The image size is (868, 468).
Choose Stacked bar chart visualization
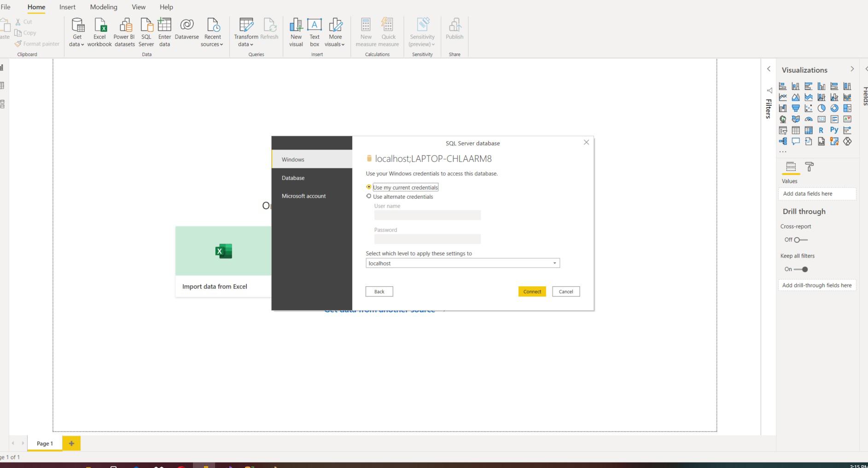(x=782, y=86)
